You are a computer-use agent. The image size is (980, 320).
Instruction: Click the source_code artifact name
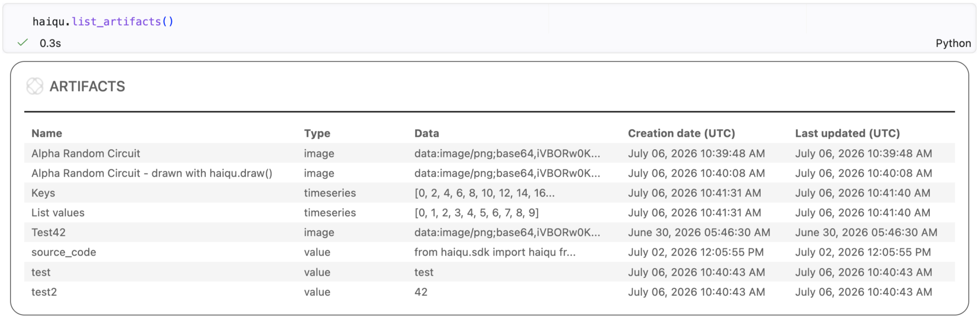(63, 253)
